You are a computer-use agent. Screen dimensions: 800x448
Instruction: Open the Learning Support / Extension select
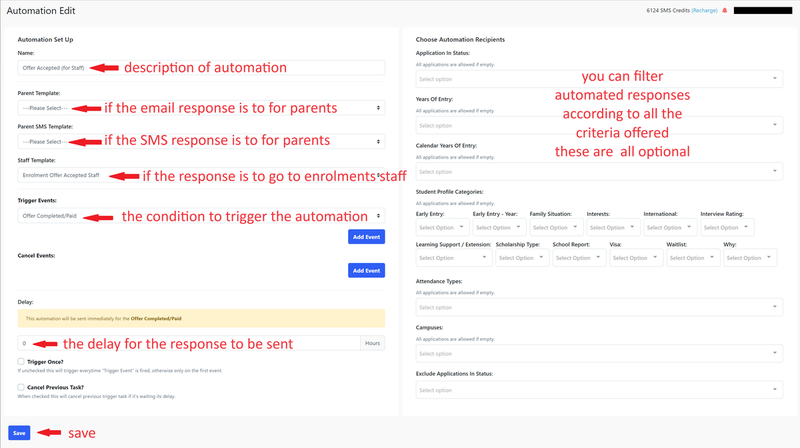click(454, 258)
